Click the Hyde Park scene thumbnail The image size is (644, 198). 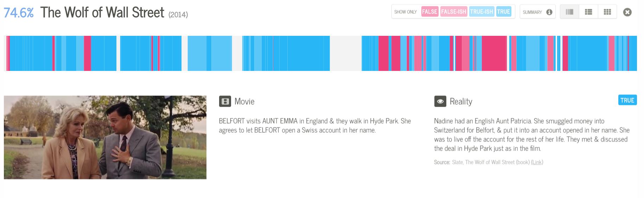tap(105, 137)
